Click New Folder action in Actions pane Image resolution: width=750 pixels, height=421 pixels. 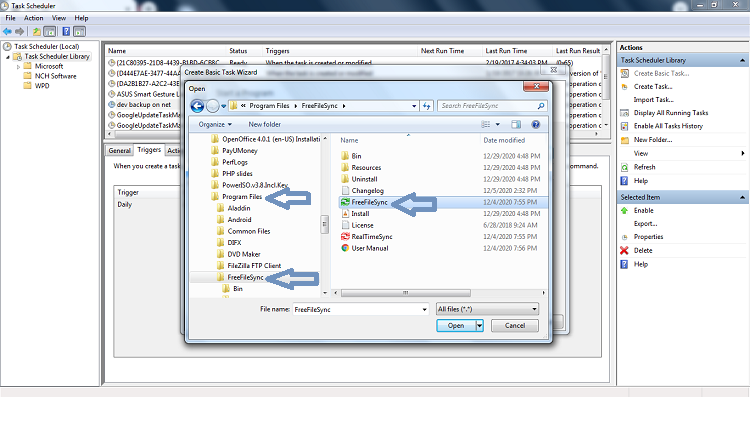coord(653,140)
